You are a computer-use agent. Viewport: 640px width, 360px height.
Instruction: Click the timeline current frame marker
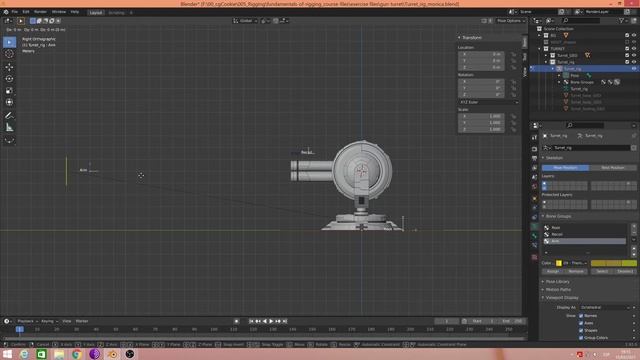[x=19, y=329]
